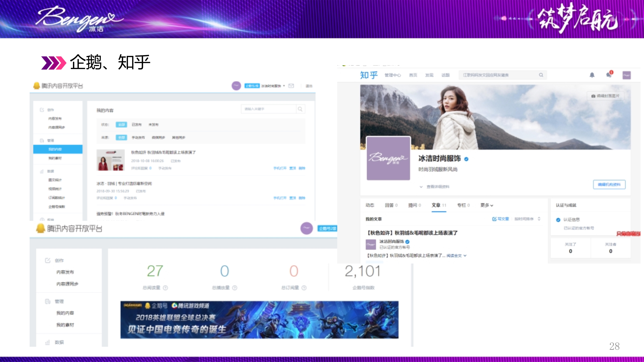Screen dimensions: 644x362
Task: Click verified badge beside 冰洁时尚服饰 profile name
Action: tap(466, 159)
